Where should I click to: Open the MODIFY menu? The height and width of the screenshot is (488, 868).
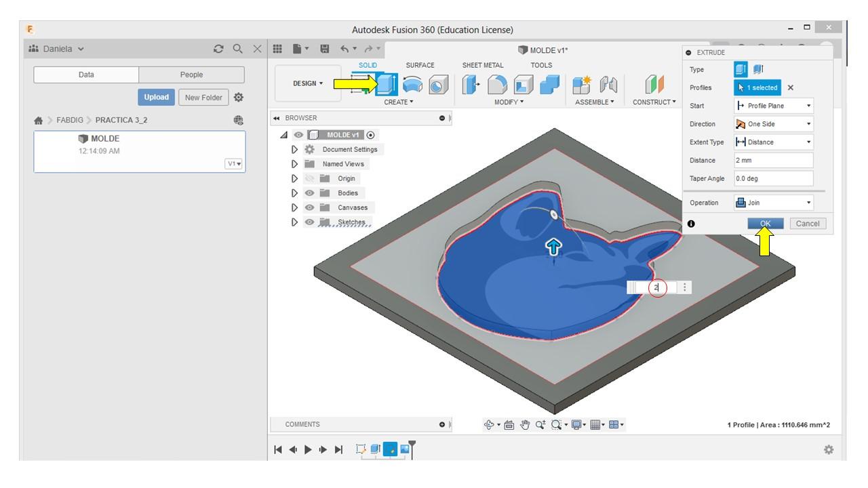point(509,102)
